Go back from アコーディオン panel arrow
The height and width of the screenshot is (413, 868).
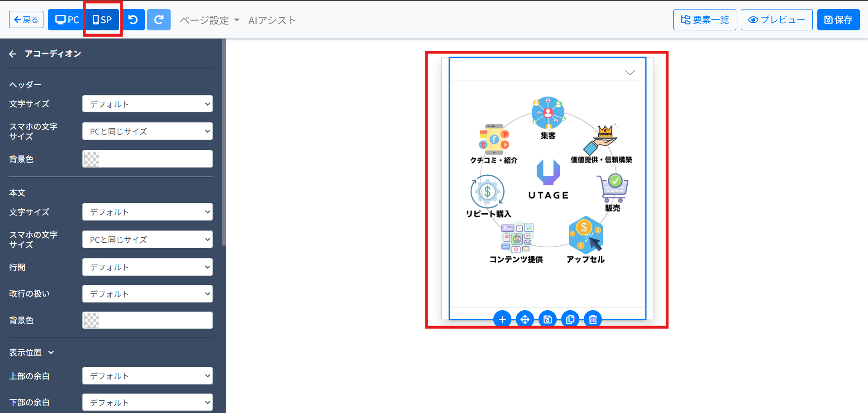point(13,54)
